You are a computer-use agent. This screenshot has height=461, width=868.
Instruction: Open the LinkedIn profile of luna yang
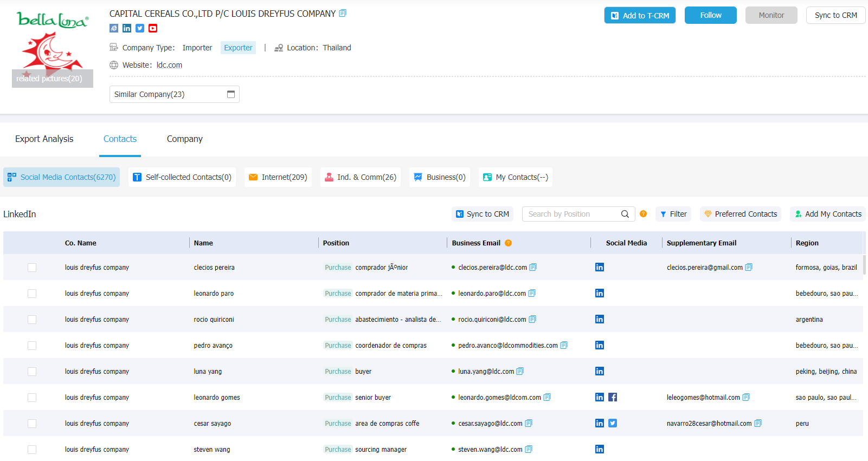[600, 371]
